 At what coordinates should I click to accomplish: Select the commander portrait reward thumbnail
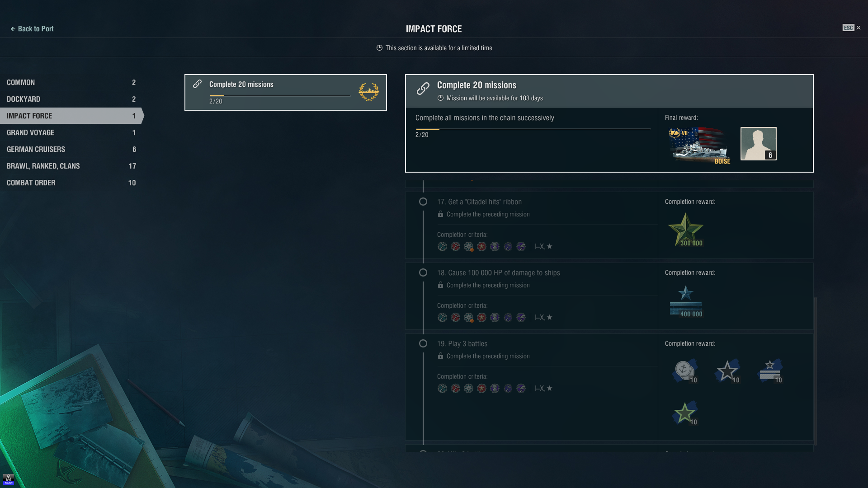coord(758,144)
